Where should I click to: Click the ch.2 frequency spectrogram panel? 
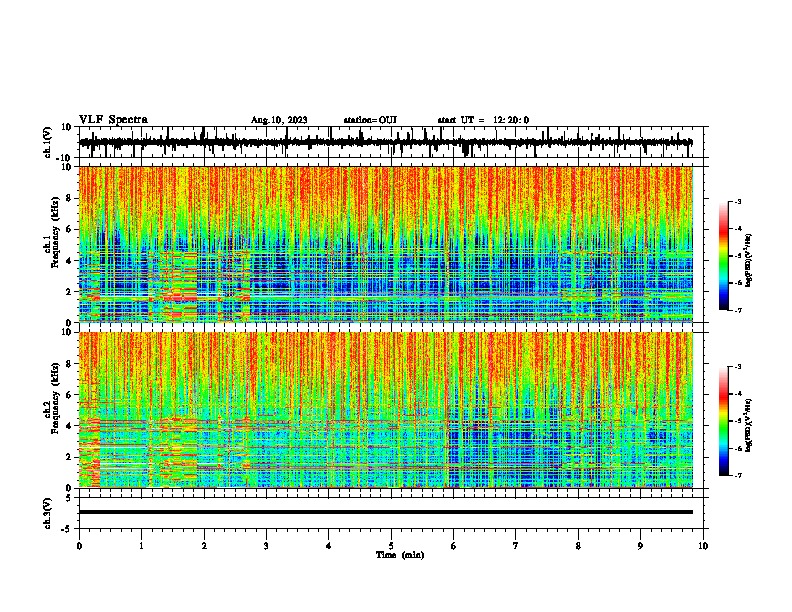[386, 410]
